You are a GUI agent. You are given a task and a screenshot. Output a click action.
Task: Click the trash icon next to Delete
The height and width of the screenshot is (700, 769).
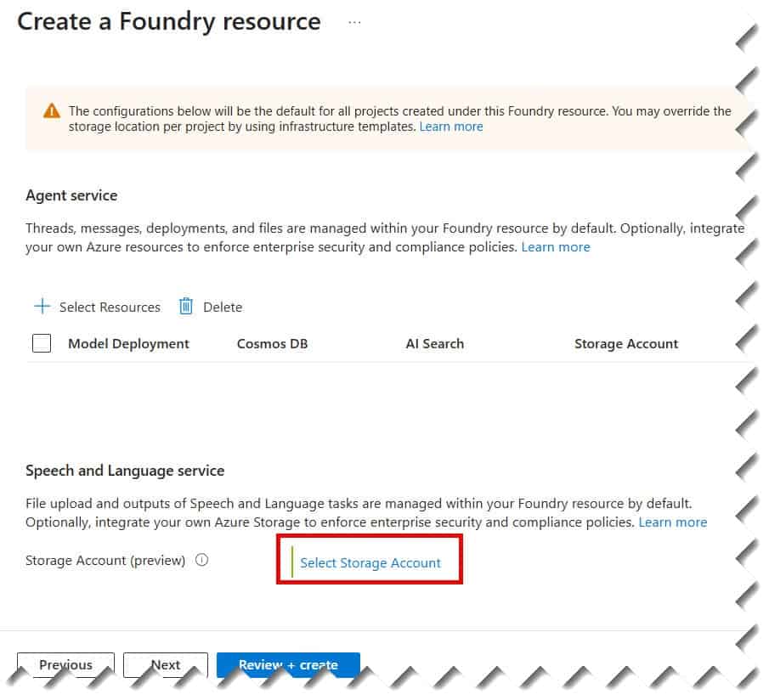186,307
